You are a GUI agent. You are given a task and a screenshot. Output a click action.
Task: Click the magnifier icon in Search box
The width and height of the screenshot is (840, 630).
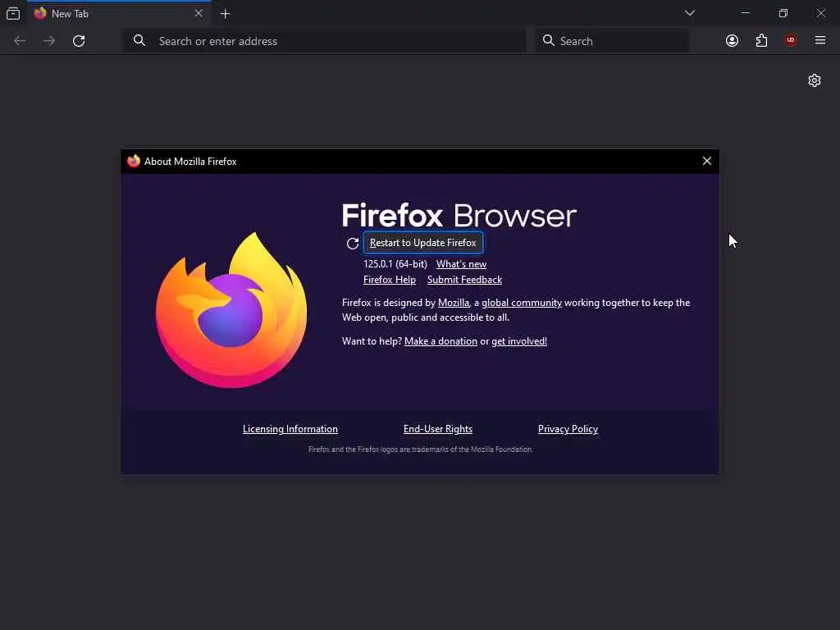(548, 40)
